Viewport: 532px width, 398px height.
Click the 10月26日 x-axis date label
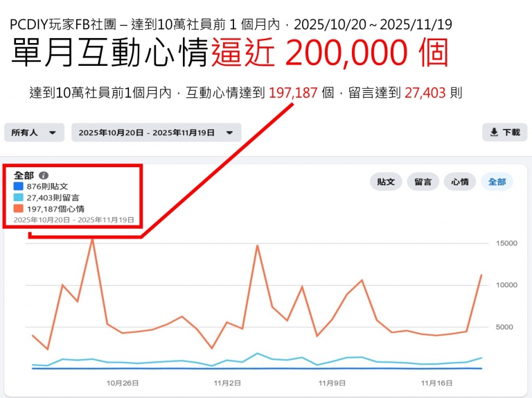click(123, 382)
